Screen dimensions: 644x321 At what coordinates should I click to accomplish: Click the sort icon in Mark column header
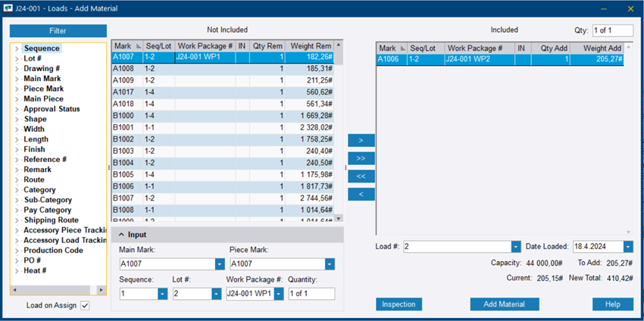click(x=137, y=46)
